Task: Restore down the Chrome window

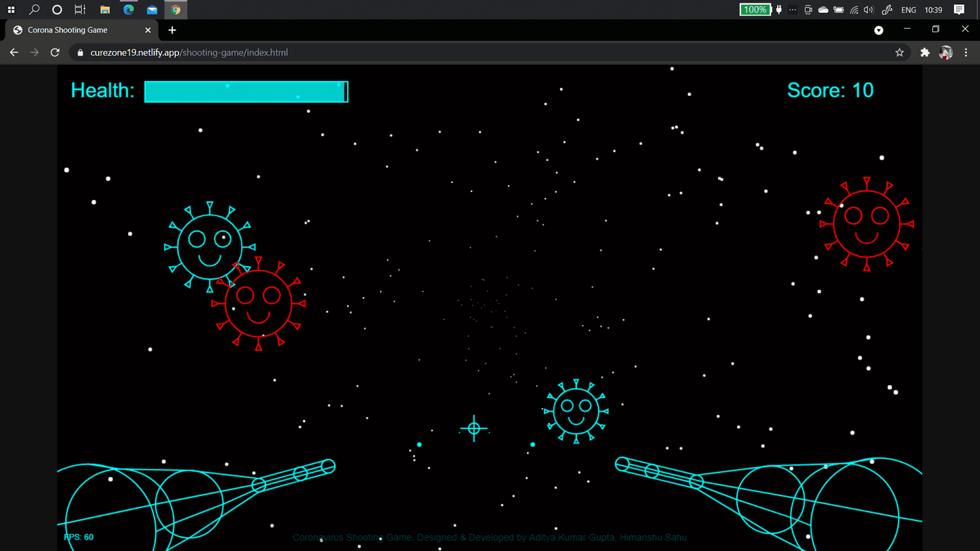Action: (936, 29)
